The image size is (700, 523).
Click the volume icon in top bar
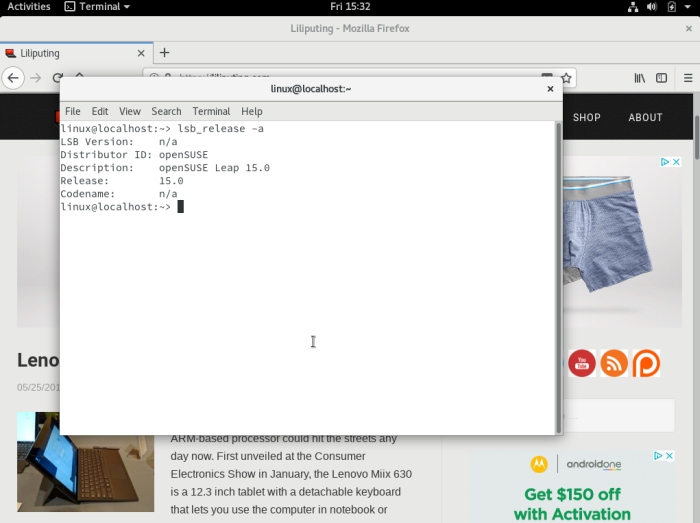(x=652, y=7)
